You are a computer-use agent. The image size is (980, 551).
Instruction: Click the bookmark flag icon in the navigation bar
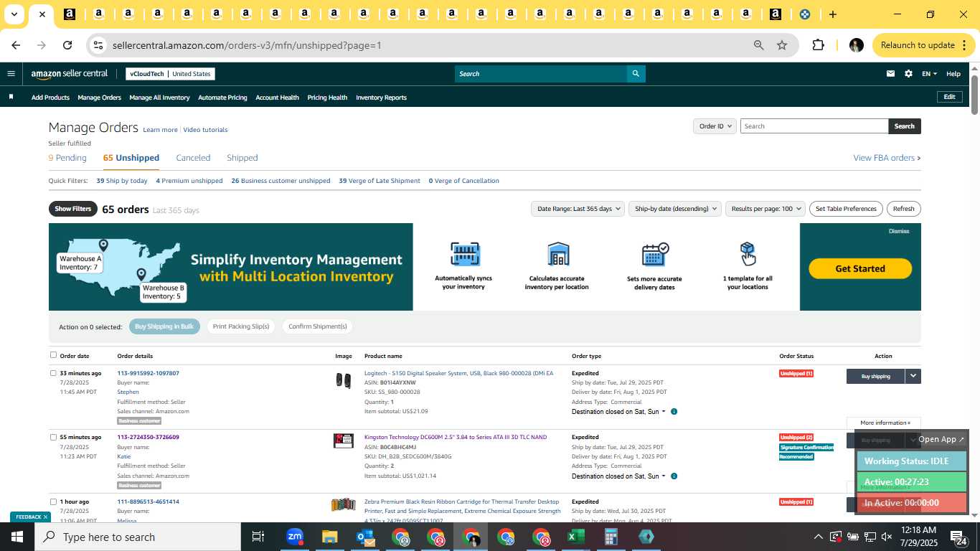pos(11,97)
